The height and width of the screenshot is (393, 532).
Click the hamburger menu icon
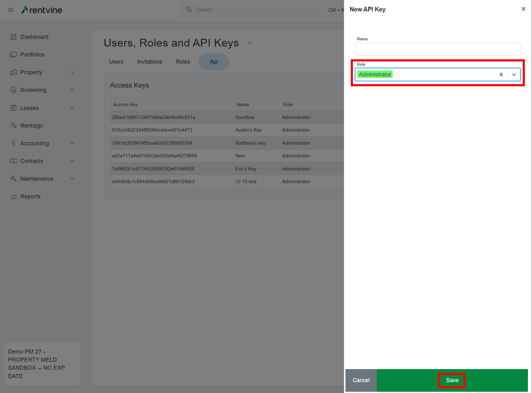(x=11, y=10)
